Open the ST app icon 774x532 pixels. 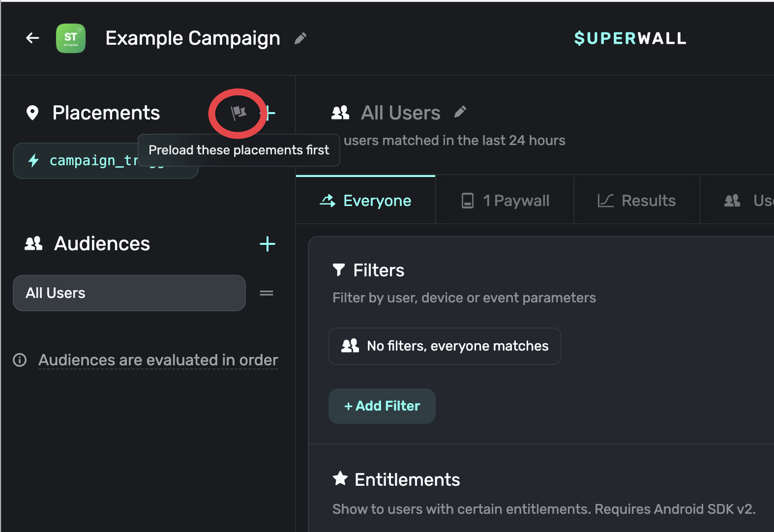tap(71, 38)
